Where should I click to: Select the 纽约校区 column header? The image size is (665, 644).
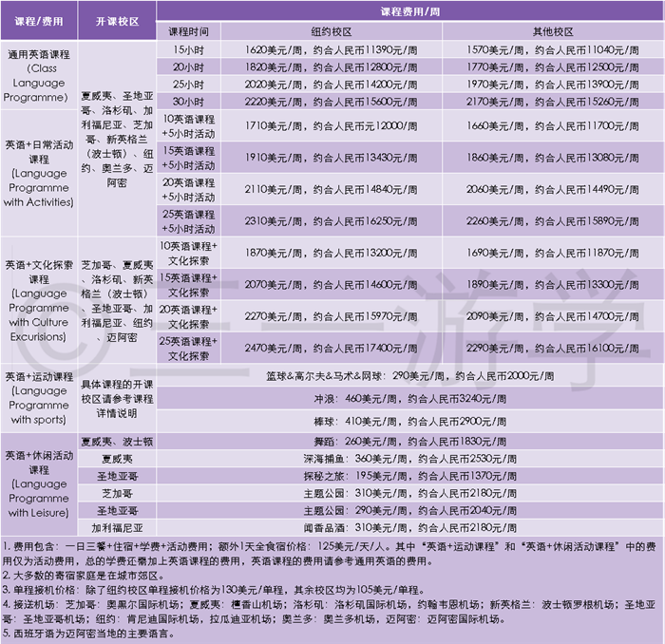click(332, 31)
